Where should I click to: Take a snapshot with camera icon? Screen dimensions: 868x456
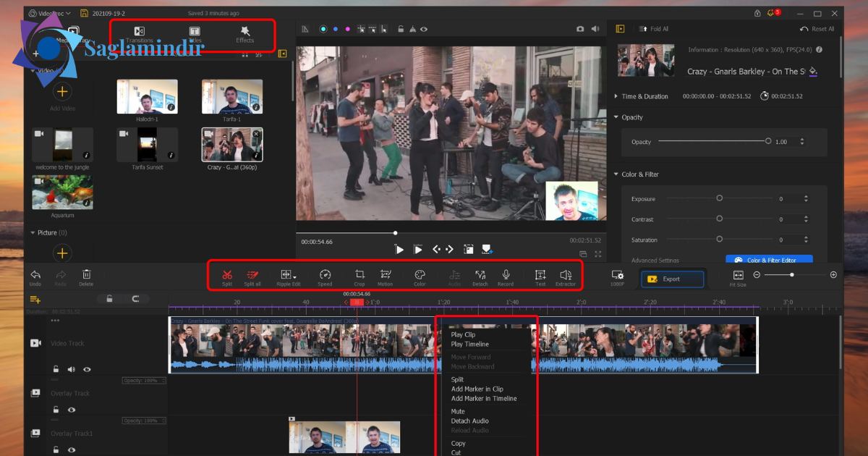580,29
